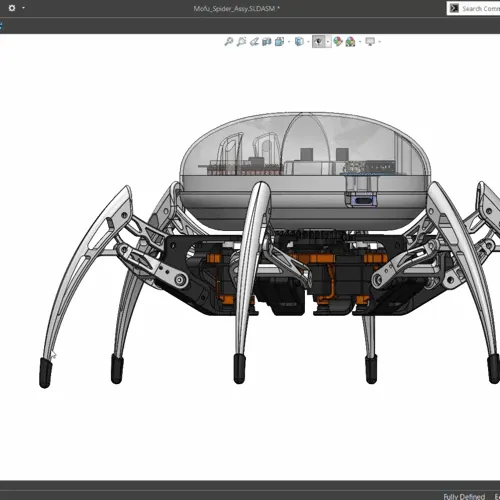Click the Apply Scene icon
The width and height of the screenshot is (500, 500).
coord(350,42)
